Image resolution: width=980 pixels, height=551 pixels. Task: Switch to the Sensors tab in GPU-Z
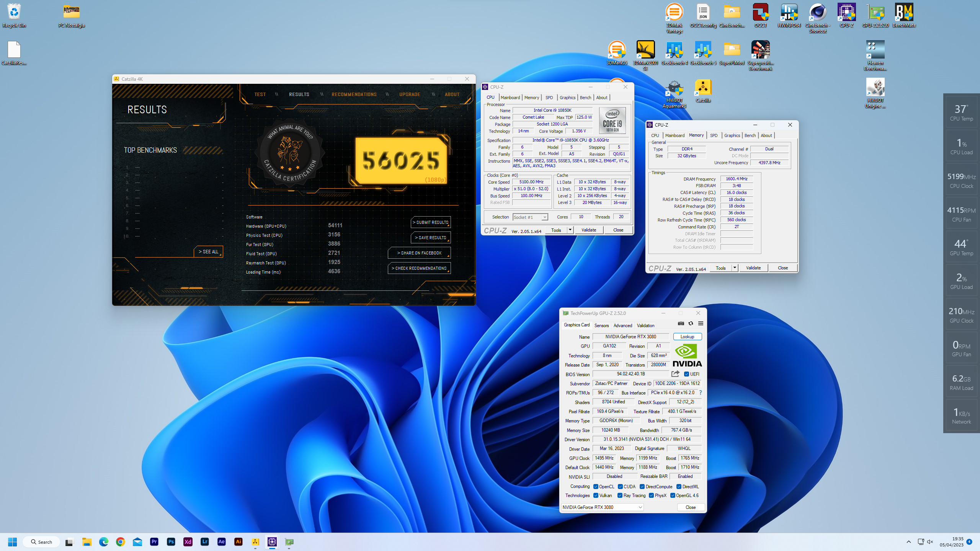pyautogui.click(x=601, y=326)
